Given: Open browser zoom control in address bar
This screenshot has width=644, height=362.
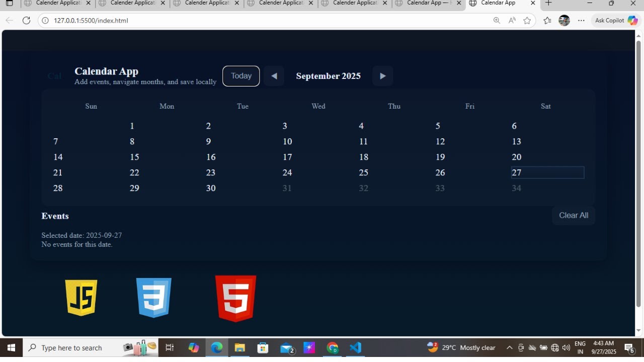Looking at the screenshot, I should click(x=497, y=21).
